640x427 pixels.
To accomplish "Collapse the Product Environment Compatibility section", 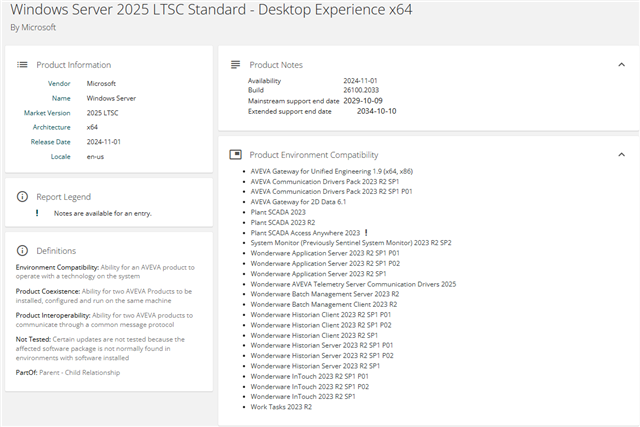I will tap(621, 155).
